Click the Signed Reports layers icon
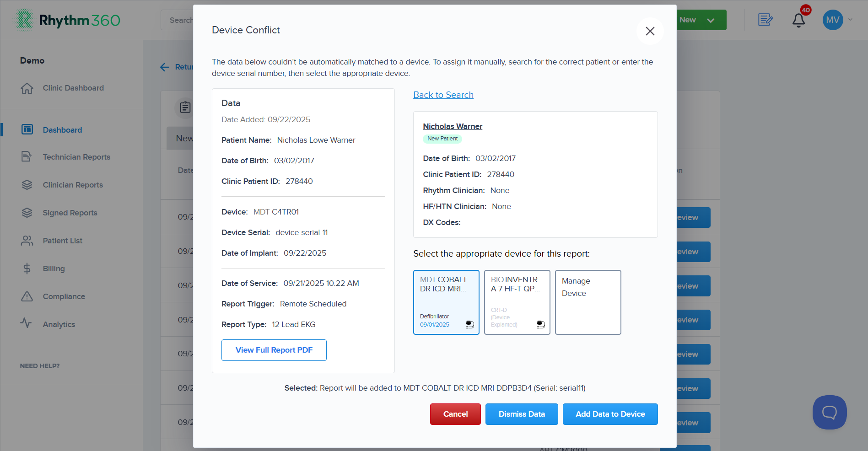This screenshot has height=451, width=868. click(x=27, y=213)
